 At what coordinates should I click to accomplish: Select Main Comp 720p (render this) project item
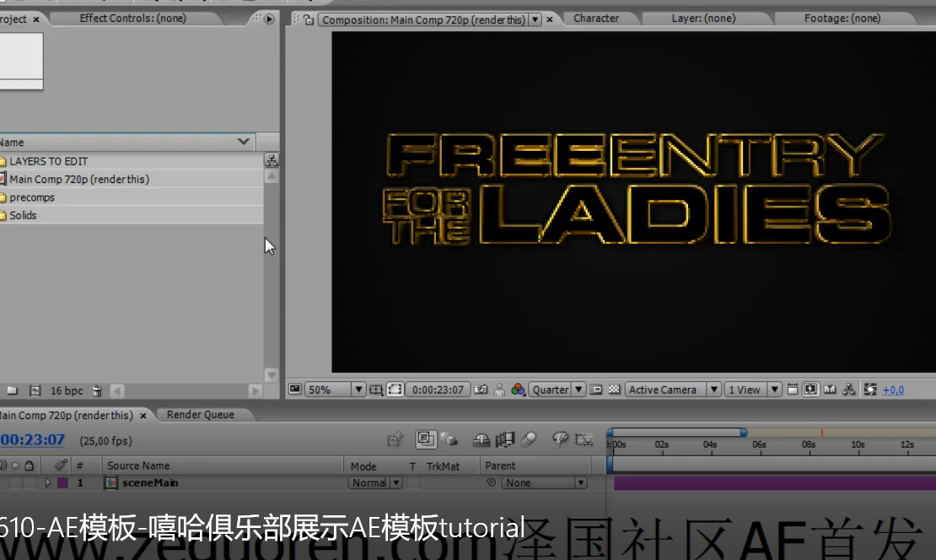tap(78, 179)
